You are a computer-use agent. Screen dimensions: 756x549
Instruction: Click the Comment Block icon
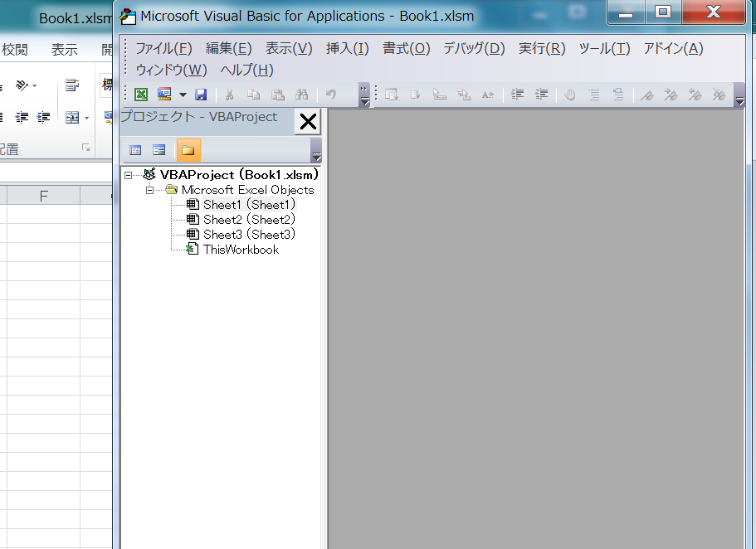(x=594, y=95)
